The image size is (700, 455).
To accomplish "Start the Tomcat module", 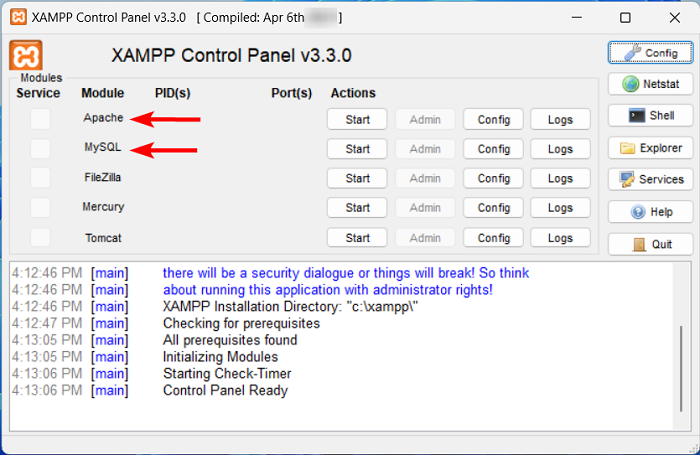I will click(x=357, y=238).
